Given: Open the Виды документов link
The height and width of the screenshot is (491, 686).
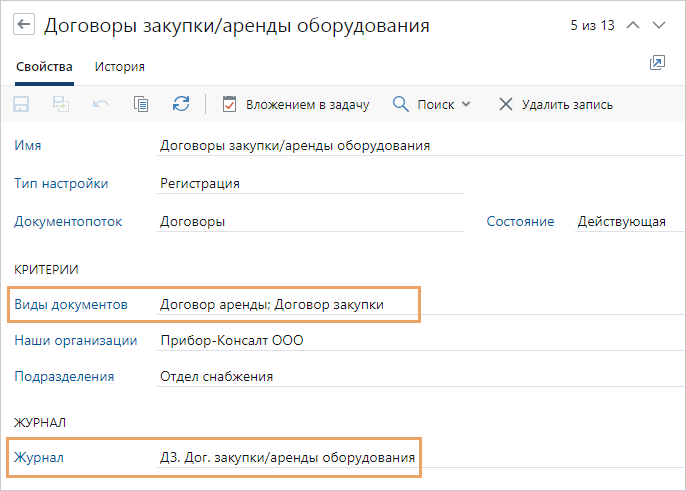Looking at the screenshot, I should point(71,304).
